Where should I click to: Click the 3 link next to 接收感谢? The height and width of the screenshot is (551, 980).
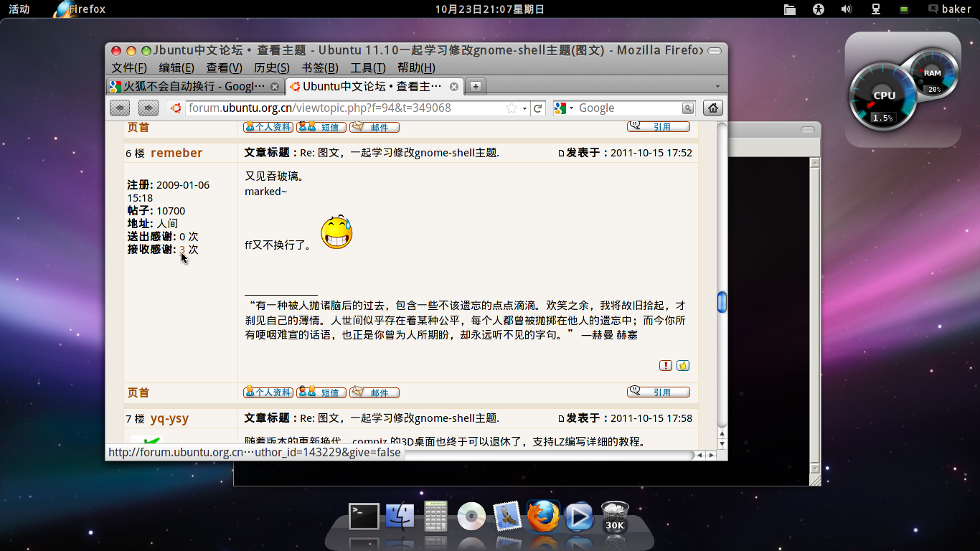[x=182, y=250]
